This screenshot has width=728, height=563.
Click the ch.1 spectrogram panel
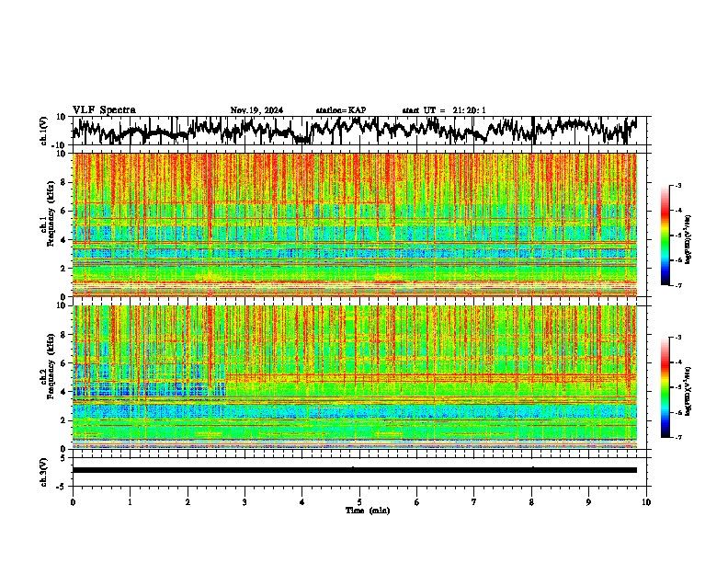[x=354, y=224]
